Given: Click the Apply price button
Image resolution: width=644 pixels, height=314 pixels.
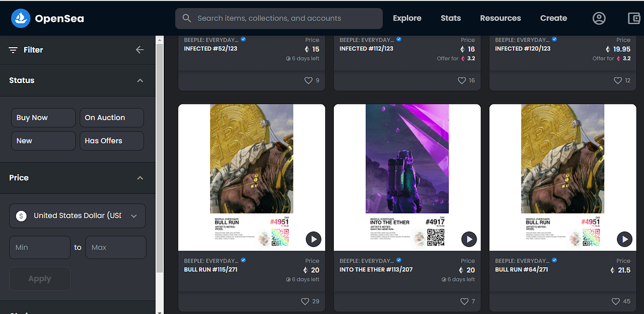Looking at the screenshot, I should point(40,279).
